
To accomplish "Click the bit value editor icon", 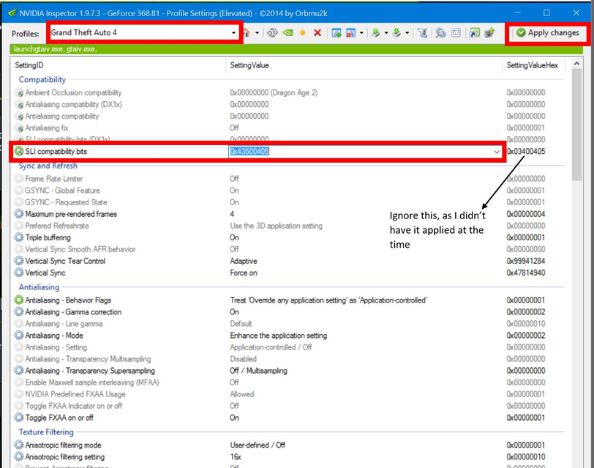I will [x=456, y=33].
